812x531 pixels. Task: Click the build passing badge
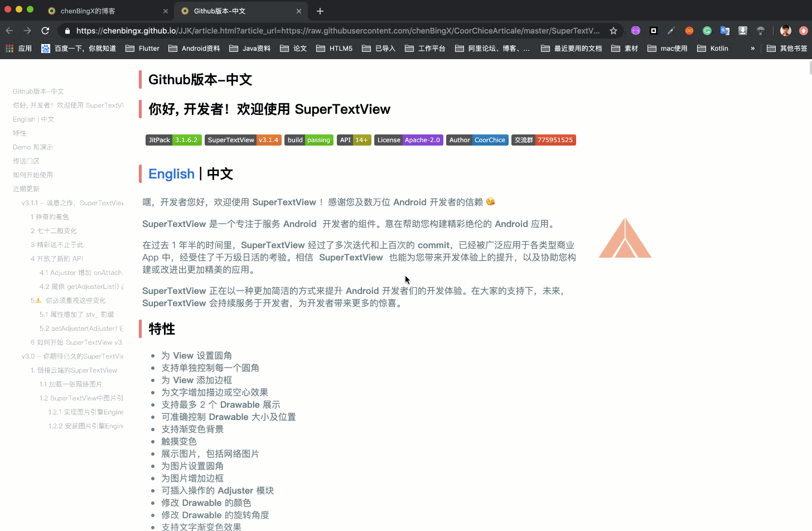[309, 140]
